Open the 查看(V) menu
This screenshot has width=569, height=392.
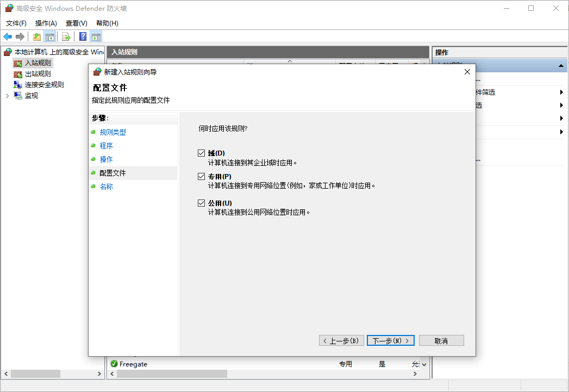(76, 23)
